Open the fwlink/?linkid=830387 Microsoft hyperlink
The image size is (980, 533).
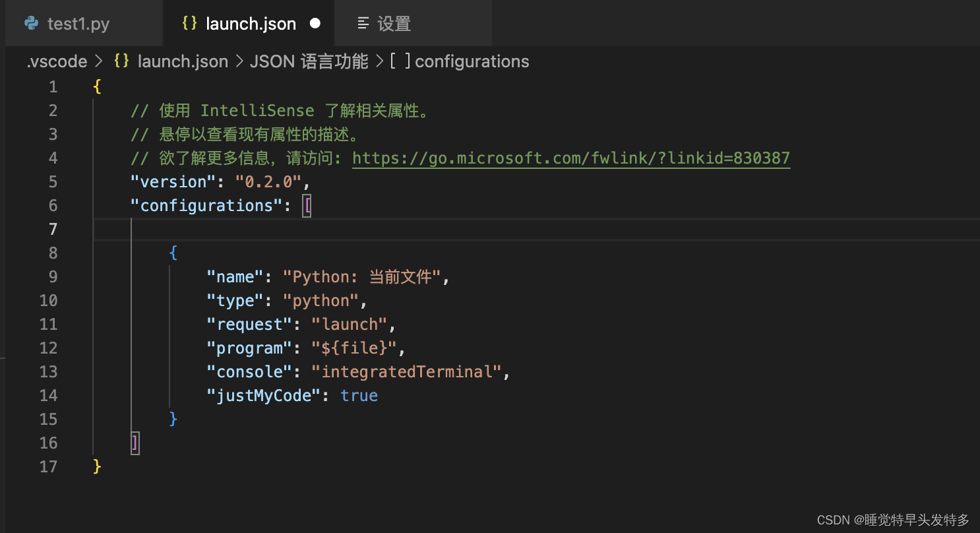570,158
